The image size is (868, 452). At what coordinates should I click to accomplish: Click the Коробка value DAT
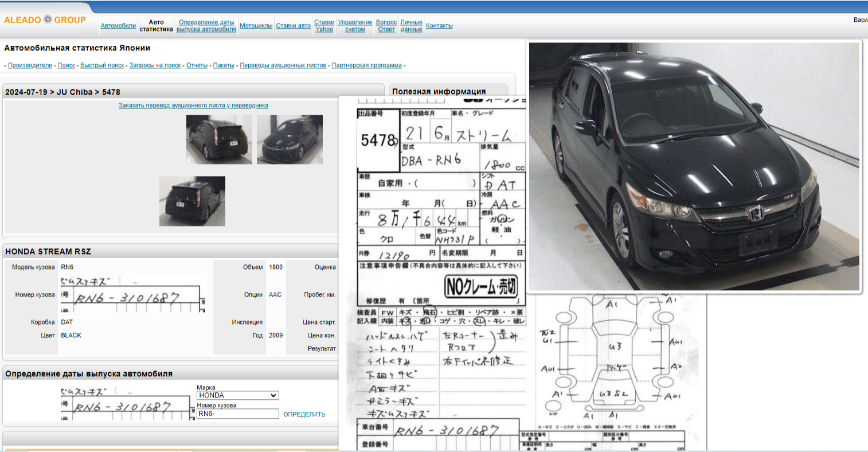tap(67, 322)
